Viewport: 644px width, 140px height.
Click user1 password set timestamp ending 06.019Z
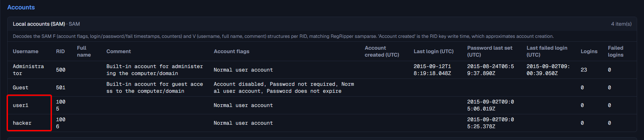pyautogui.click(x=491, y=105)
